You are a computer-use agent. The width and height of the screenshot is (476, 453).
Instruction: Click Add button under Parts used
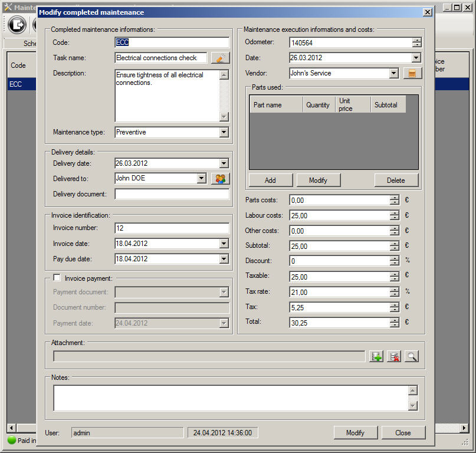coord(270,180)
